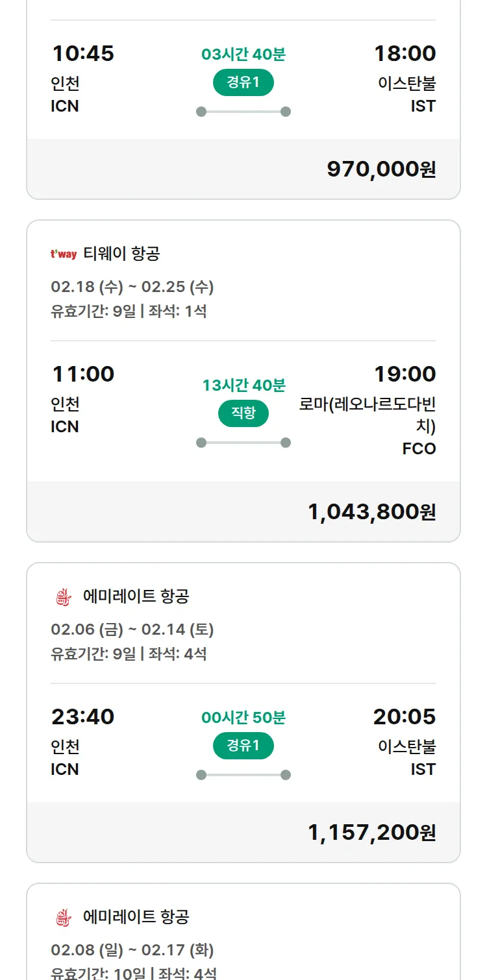Choose the 1,157,200원 fare

coord(371,833)
